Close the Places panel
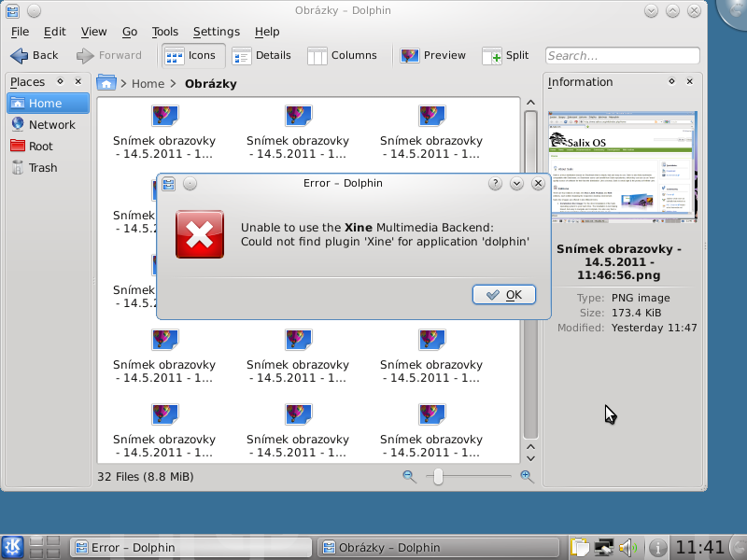Screen dimensions: 747x560 (x=78, y=81)
